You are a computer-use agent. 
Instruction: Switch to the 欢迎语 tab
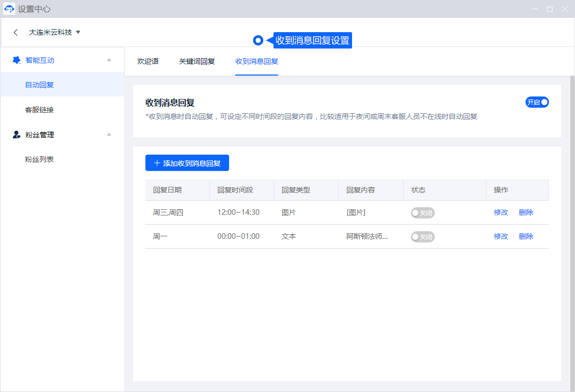148,61
